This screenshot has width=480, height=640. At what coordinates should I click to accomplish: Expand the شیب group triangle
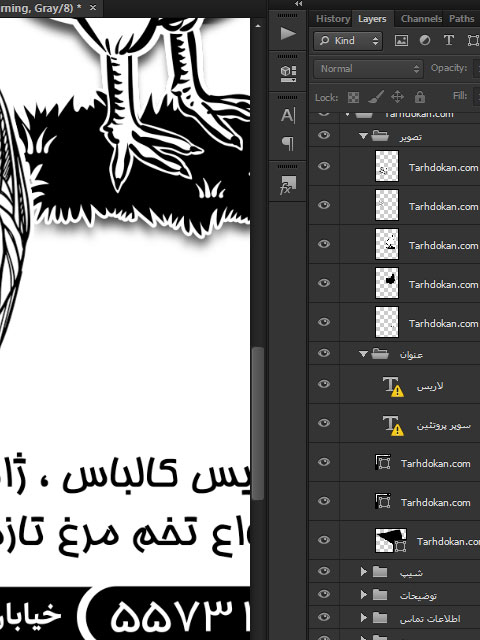363,571
